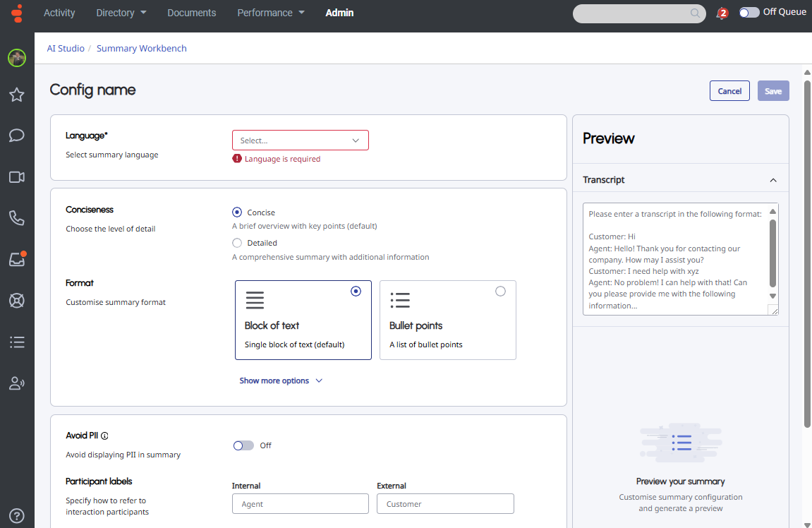Collapse the Transcript section
The width and height of the screenshot is (812, 528).
point(773,180)
